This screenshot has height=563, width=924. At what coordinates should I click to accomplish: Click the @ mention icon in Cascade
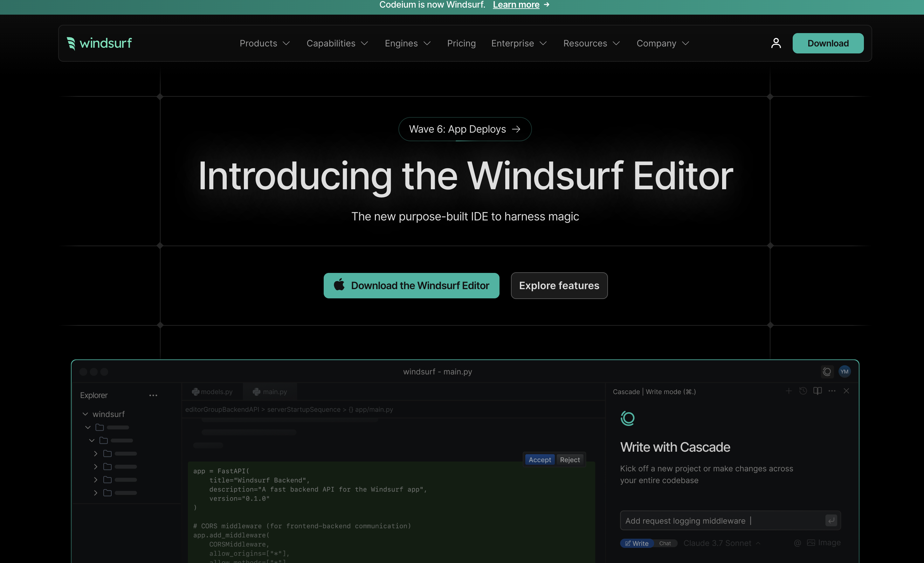(798, 543)
